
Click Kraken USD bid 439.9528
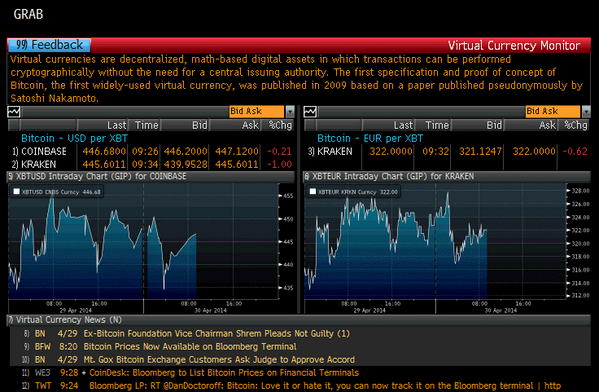click(185, 164)
